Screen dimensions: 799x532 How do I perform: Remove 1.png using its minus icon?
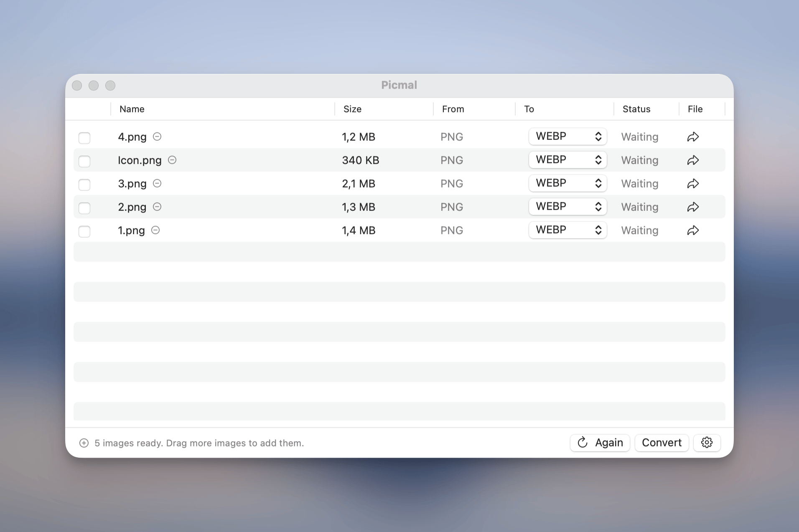(x=155, y=230)
